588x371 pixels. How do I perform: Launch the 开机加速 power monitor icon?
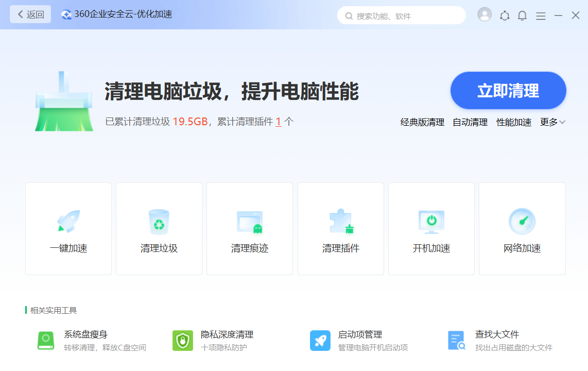(431, 222)
